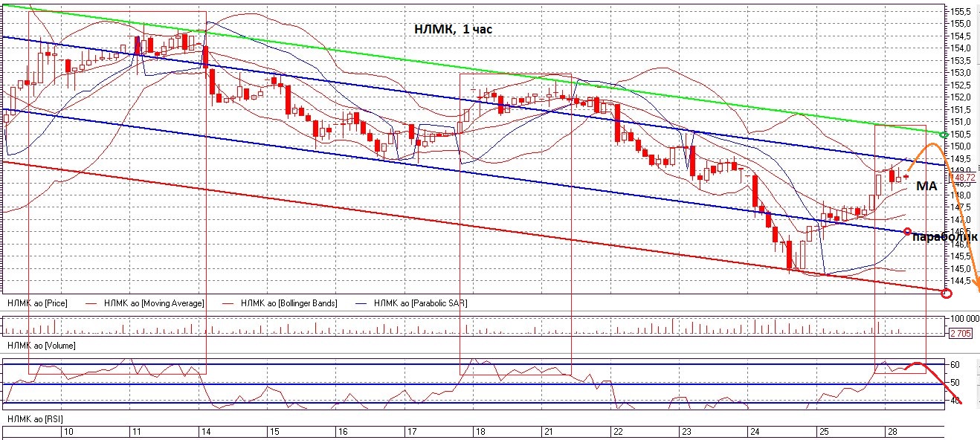The image size is (980, 440).
Task: Click the 144,5 price axis label
Action: click(961, 281)
